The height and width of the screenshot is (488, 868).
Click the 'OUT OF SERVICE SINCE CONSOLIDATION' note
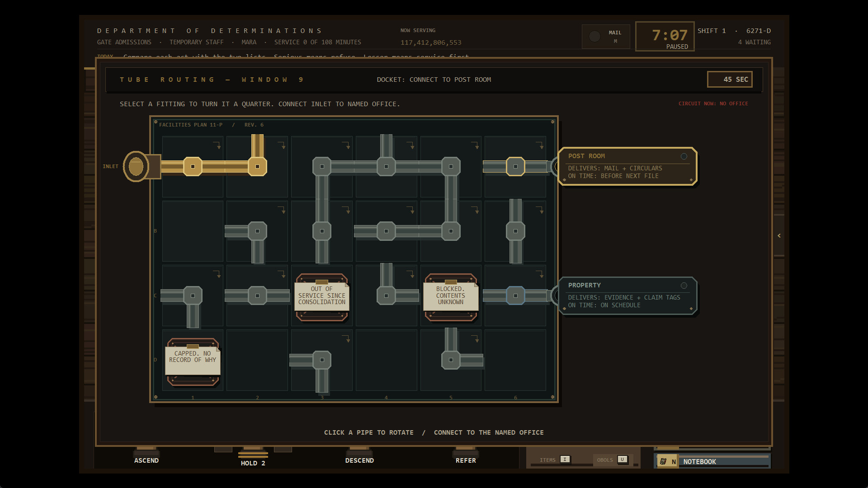tap(322, 296)
